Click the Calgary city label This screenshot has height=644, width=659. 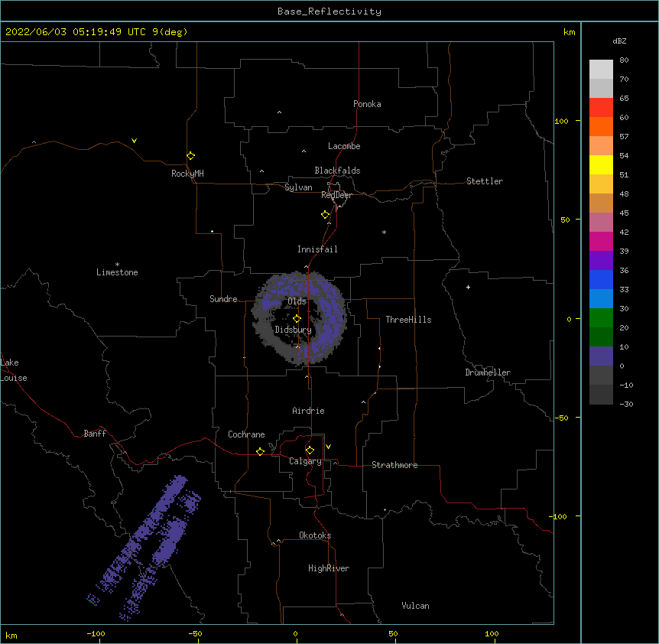(x=305, y=461)
